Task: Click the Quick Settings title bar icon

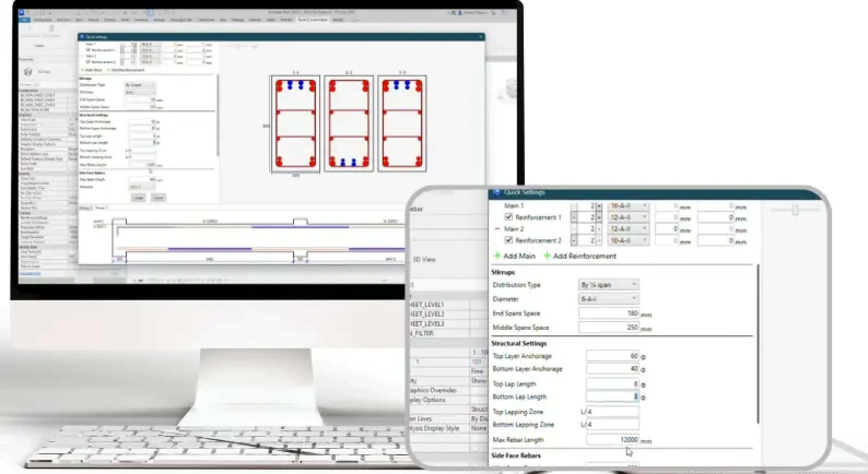Action: pos(496,192)
